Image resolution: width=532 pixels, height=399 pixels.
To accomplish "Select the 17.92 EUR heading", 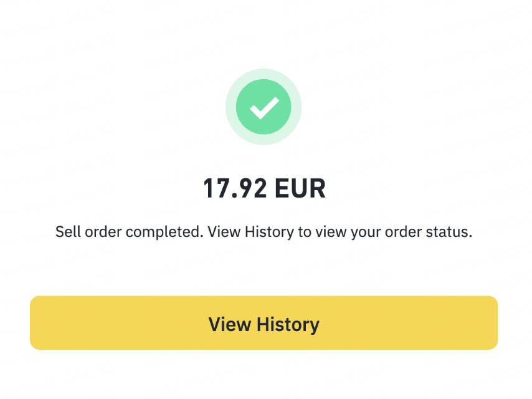I will coord(264,188).
